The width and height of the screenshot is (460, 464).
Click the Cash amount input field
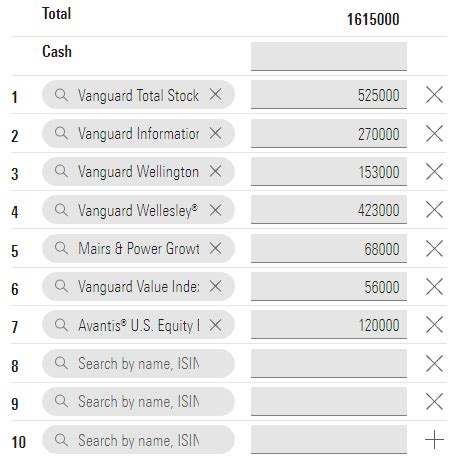pyautogui.click(x=329, y=56)
